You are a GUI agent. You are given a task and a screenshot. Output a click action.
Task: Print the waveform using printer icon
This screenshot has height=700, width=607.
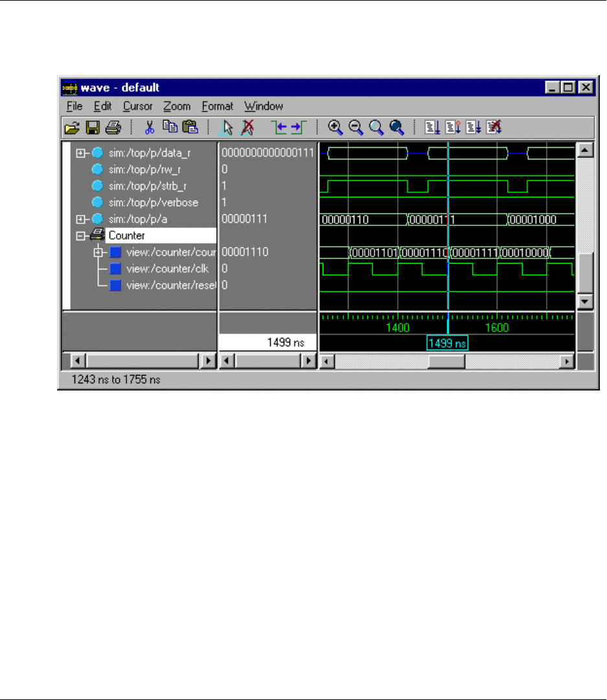point(113,128)
